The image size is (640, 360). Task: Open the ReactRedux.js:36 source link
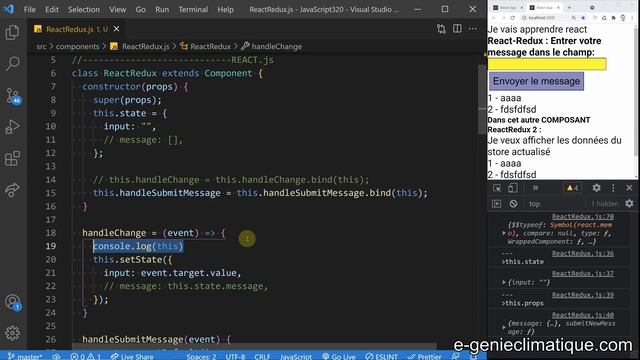pos(583,253)
